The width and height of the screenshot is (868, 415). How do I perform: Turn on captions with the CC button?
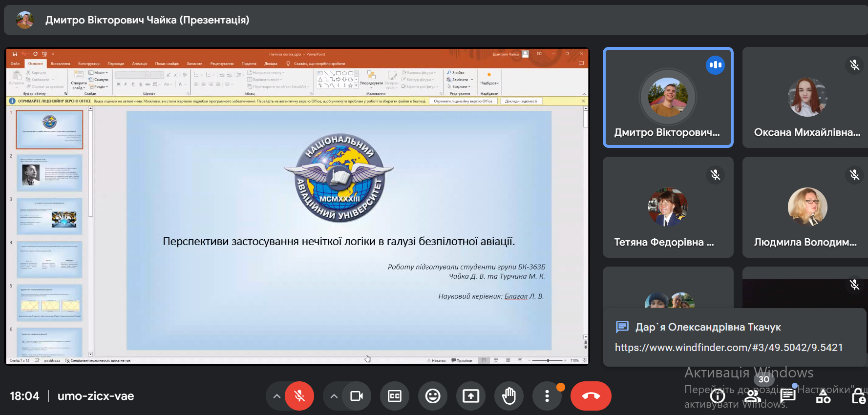[x=395, y=396]
